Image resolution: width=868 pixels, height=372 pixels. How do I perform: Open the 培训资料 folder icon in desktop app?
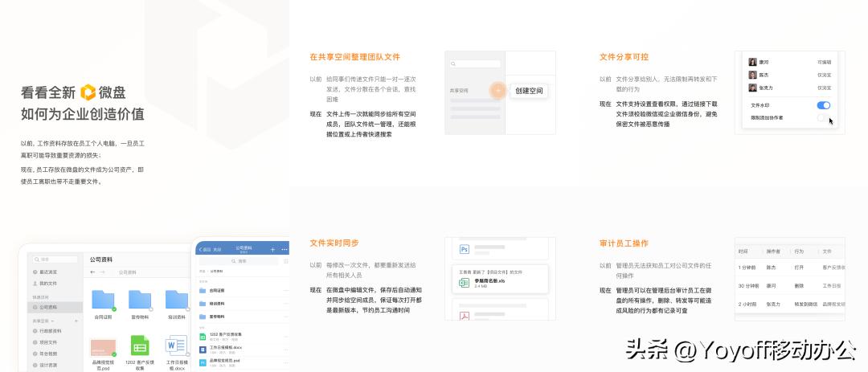(177, 300)
